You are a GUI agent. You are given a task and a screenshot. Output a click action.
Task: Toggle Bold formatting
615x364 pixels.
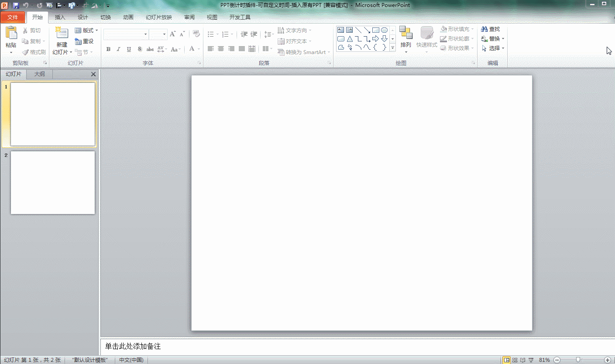[108, 49]
